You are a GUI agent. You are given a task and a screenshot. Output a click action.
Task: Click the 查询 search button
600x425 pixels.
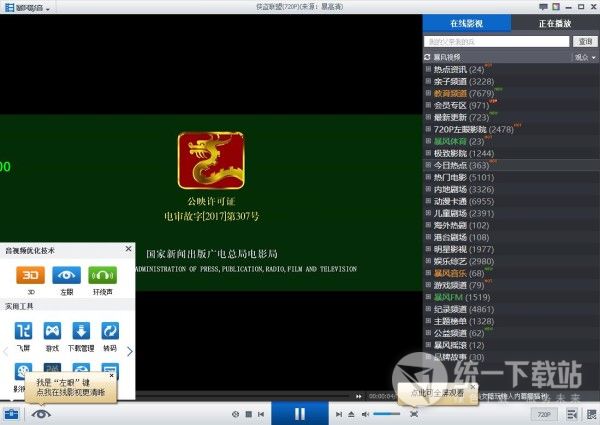click(x=585, y=41)
